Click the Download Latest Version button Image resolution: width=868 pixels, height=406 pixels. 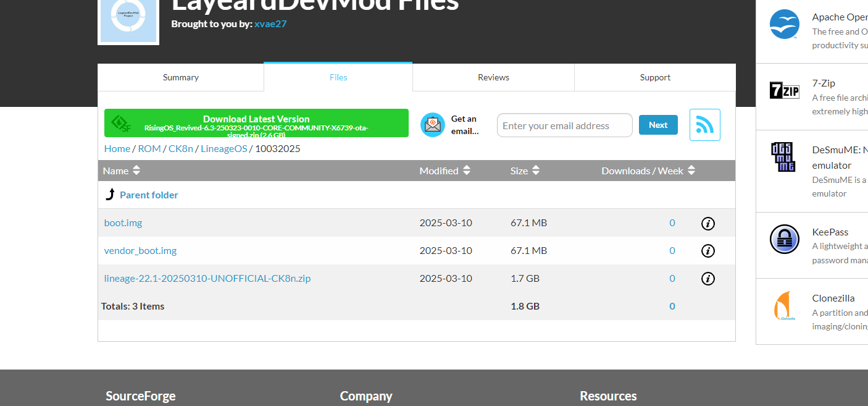pyautogui.click(x=256, y=123)
